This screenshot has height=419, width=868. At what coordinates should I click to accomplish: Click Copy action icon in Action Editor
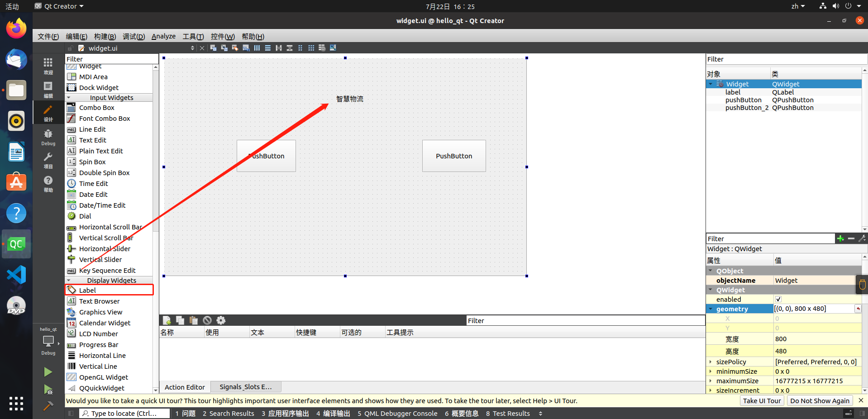[x=180, y=320]
